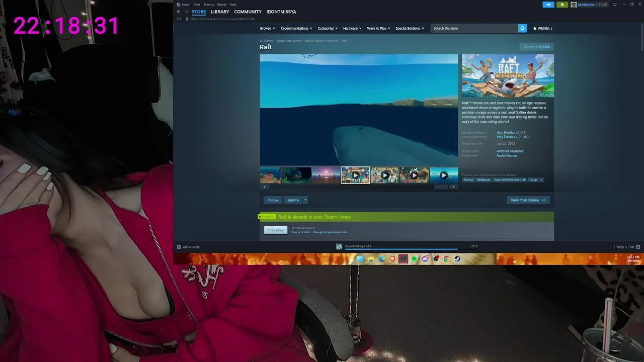This screenshot has height=362, width=644.
Task: Click the Raft download icon in the status bar
Action: pyautogui.click(x=339, y=246)
